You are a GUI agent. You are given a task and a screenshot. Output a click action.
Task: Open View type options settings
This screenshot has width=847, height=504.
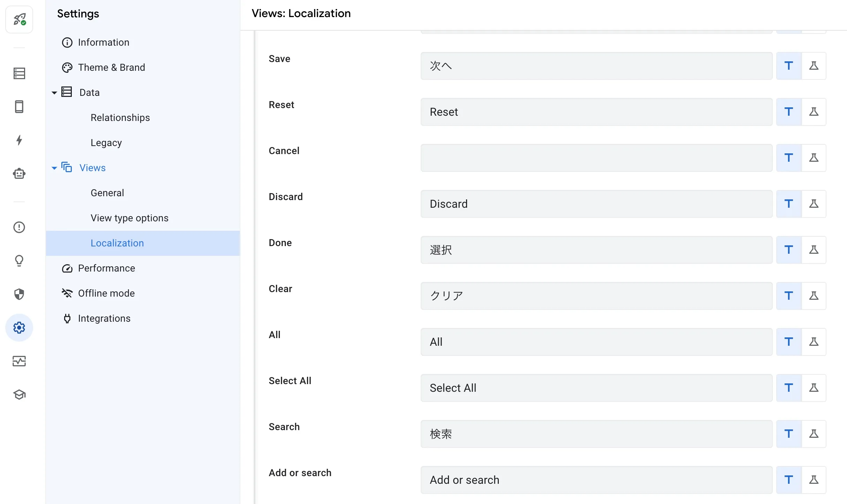click(x=129, y=218)
